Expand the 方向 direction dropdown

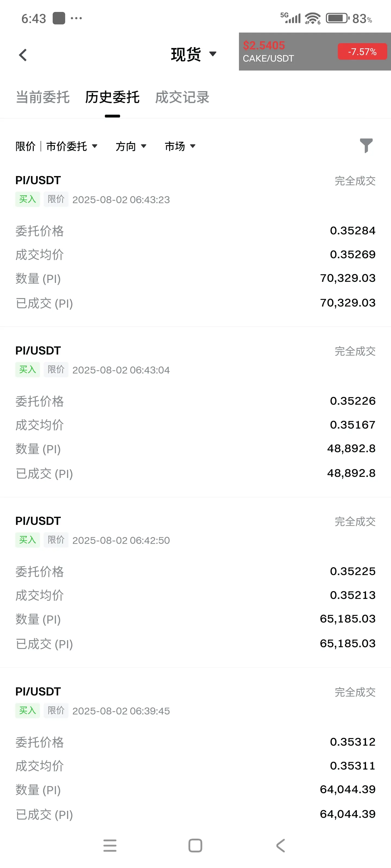pyautogui.click(x=131, y=146)
